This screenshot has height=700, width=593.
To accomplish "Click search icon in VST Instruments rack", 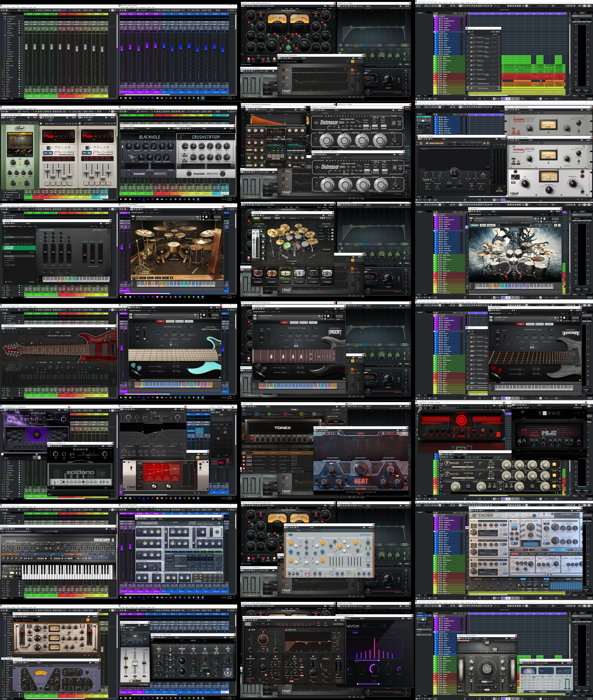I will [x=472, y=32].
